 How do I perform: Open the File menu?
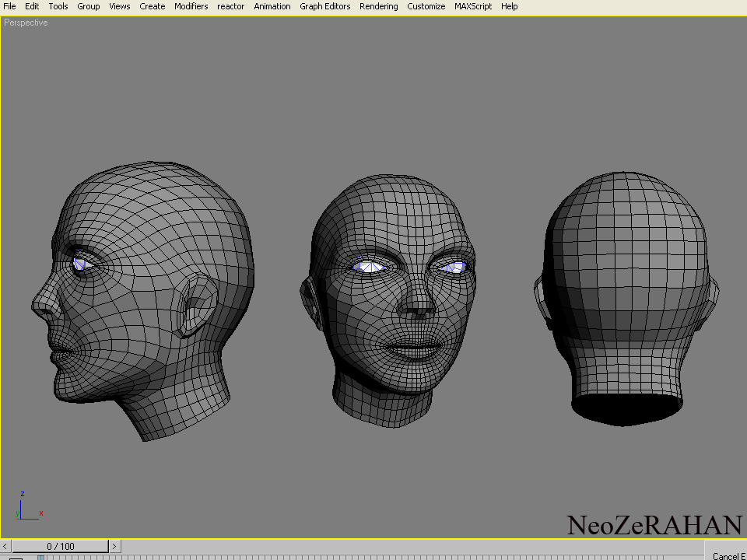(x=9, y=6)
